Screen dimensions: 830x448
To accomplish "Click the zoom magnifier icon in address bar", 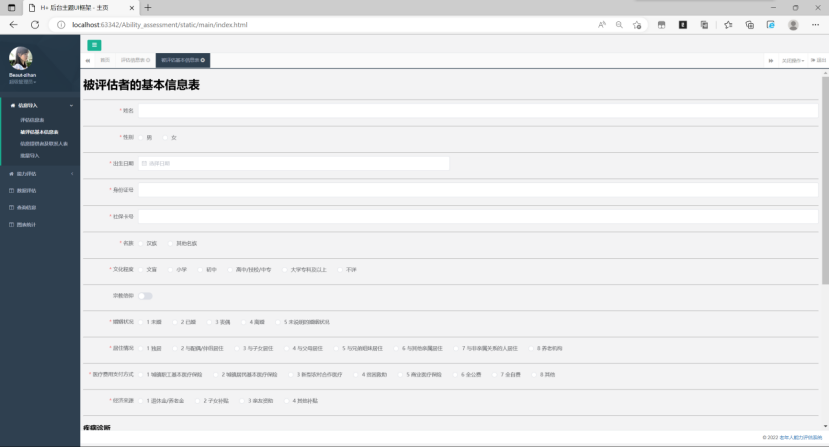I will (619, 25).
